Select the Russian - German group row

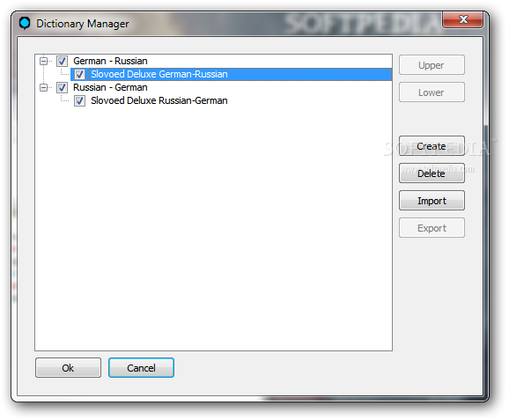(110, 88)
